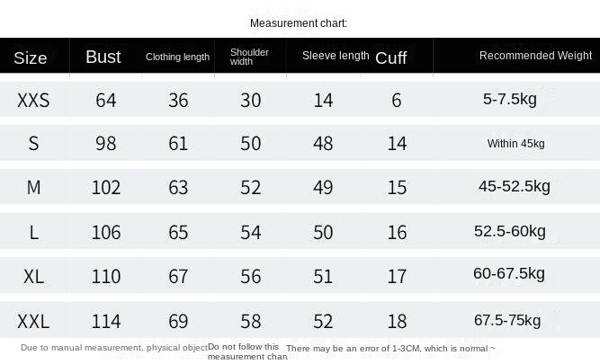Click the S size row label

pyautogui.click(x=33, y=143)
